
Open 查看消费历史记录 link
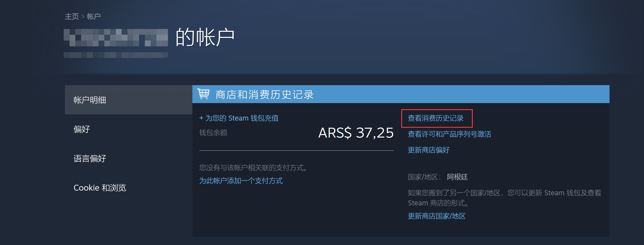436,118
